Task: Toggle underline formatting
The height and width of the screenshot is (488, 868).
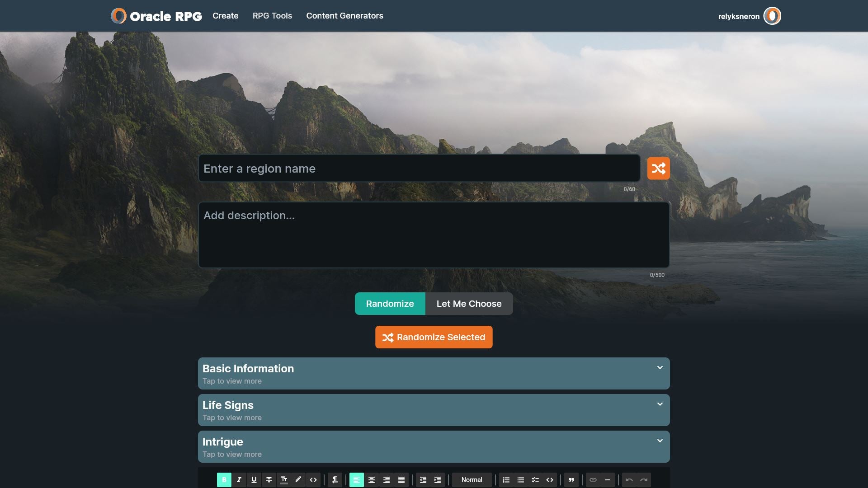Action: tap(254, 480)
